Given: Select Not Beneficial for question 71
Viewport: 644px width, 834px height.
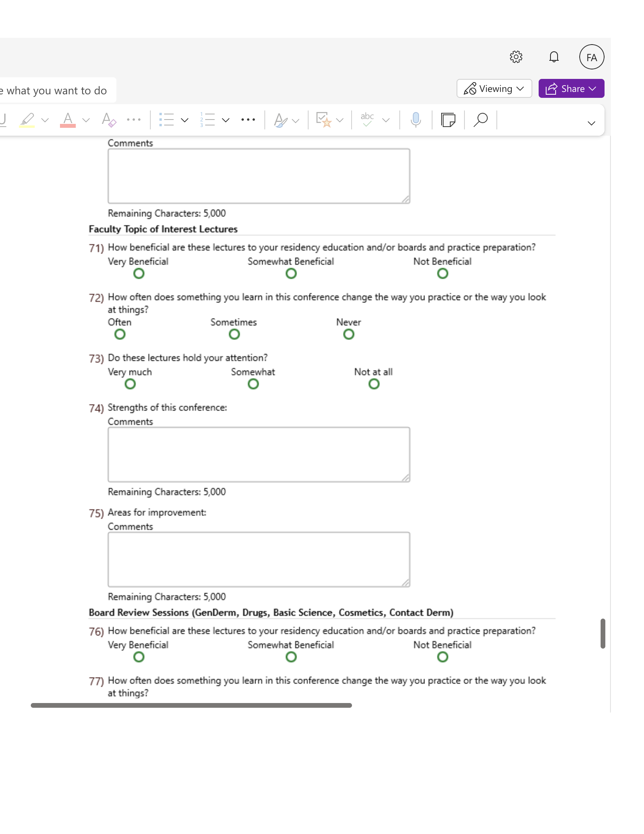Looking at the screenshot, I should [x=442, y=273].
